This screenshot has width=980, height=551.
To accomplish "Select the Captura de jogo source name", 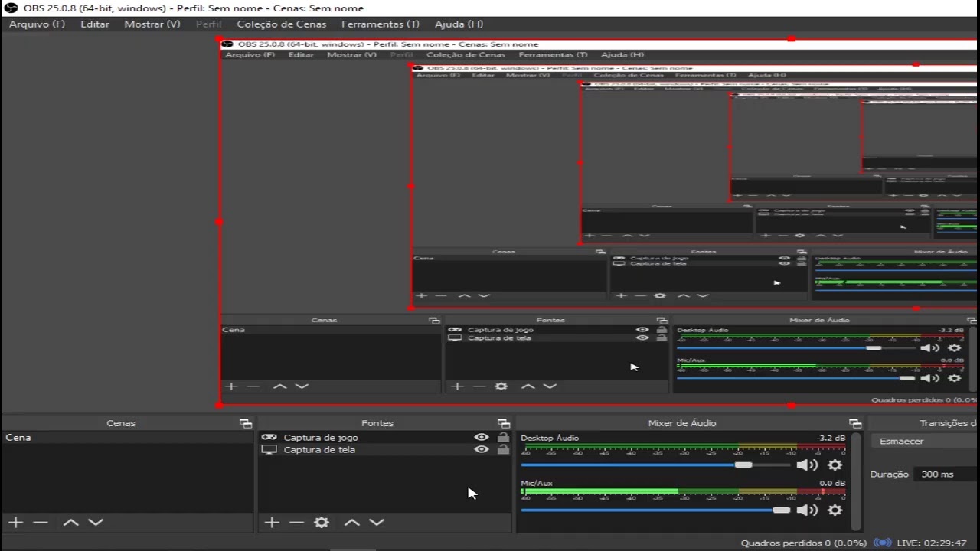I will pyautogui.click(x=321, y=438).
